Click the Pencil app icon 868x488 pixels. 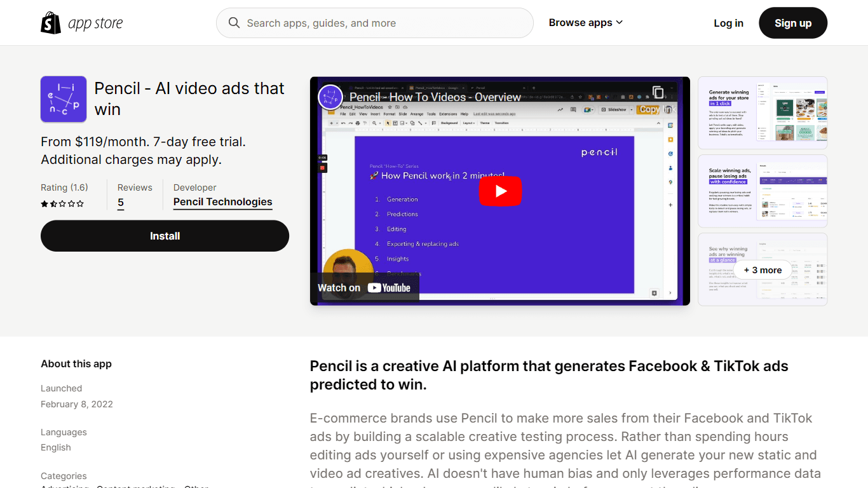(64, 99)
